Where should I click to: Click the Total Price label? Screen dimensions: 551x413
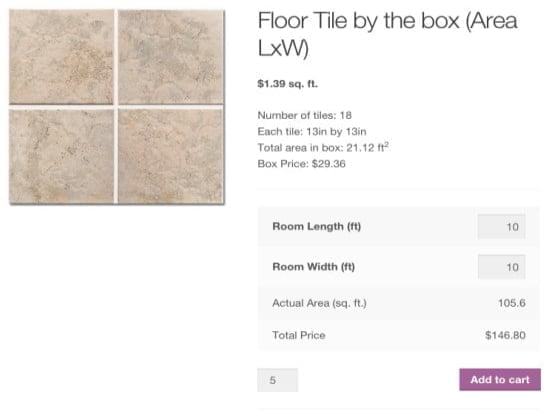[299, 335]
